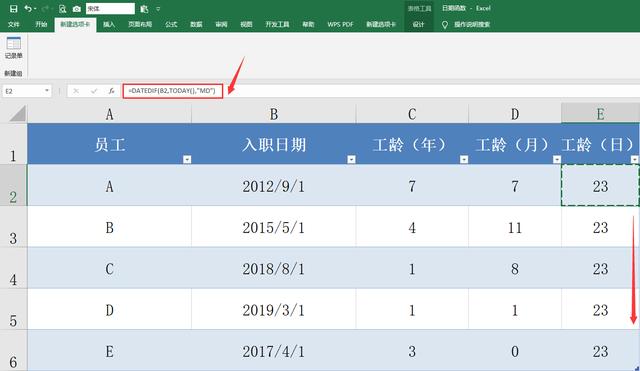The width and height of the screenshot is (640, 371).
Task: Switch to the 视图 ribbon tab
Action: point(246,24)
